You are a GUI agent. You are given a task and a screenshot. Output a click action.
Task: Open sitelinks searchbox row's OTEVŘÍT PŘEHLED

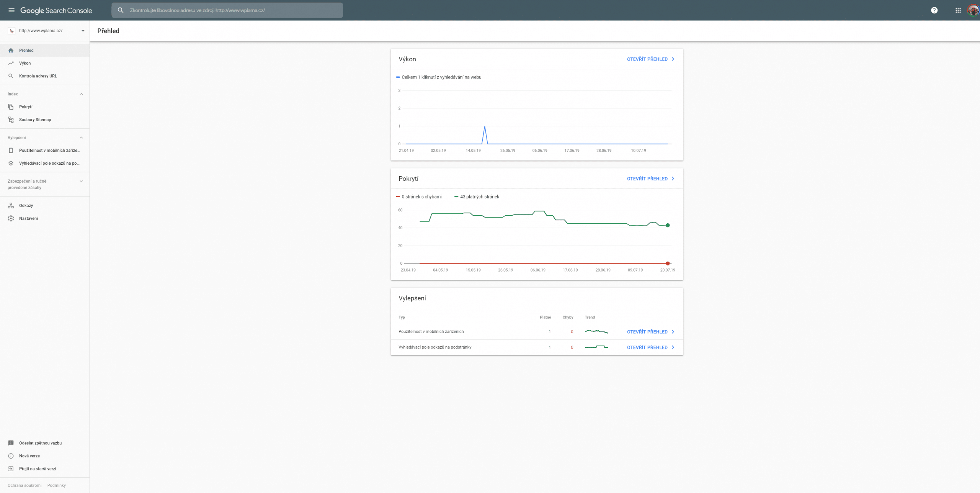[647, 347]
